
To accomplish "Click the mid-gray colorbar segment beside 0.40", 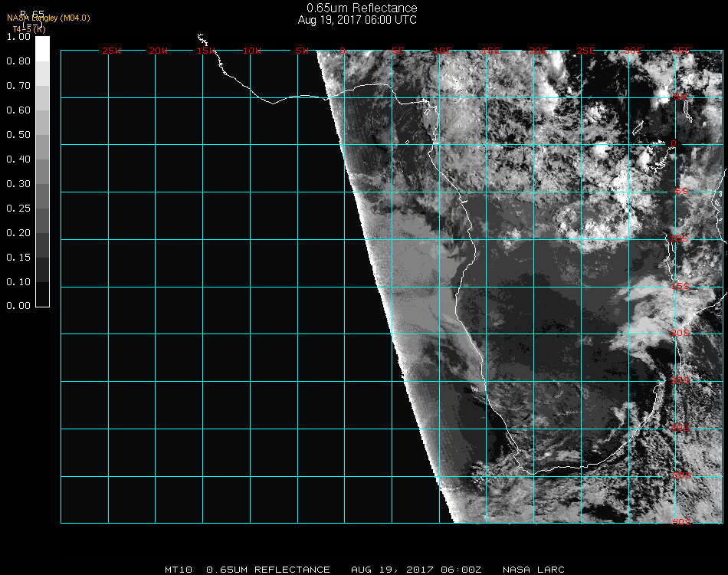I will pos(42,172).
